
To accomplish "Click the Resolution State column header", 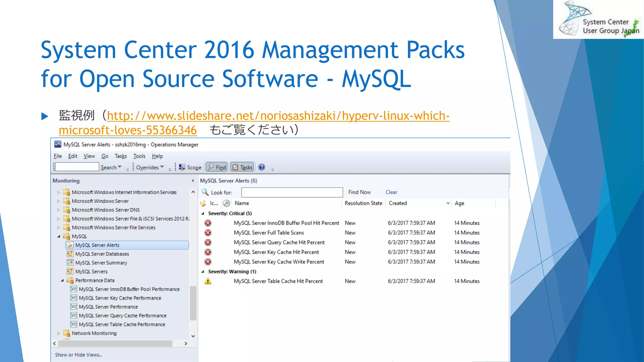I will [x=364, y=203].
